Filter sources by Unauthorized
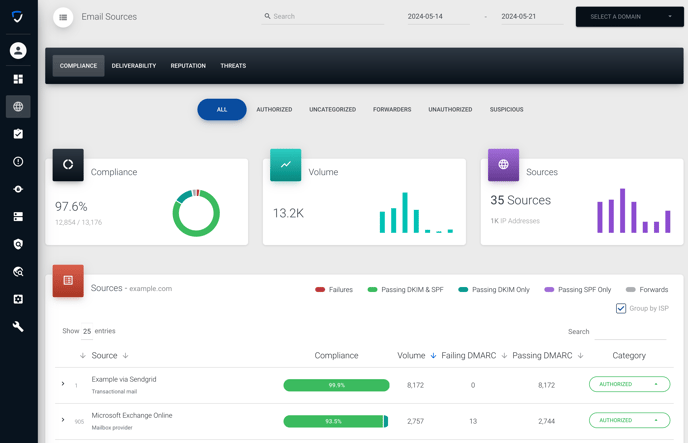Screen dimensions: 688x443 (450, 110)
